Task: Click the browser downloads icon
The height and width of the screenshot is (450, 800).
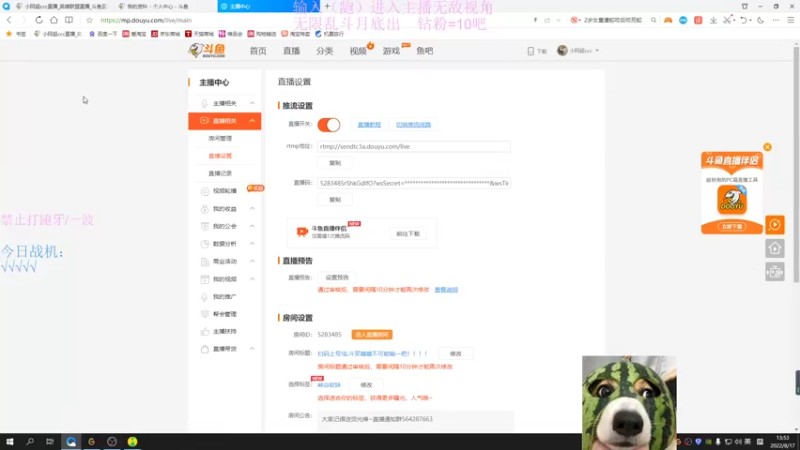Action: point(713,20)
